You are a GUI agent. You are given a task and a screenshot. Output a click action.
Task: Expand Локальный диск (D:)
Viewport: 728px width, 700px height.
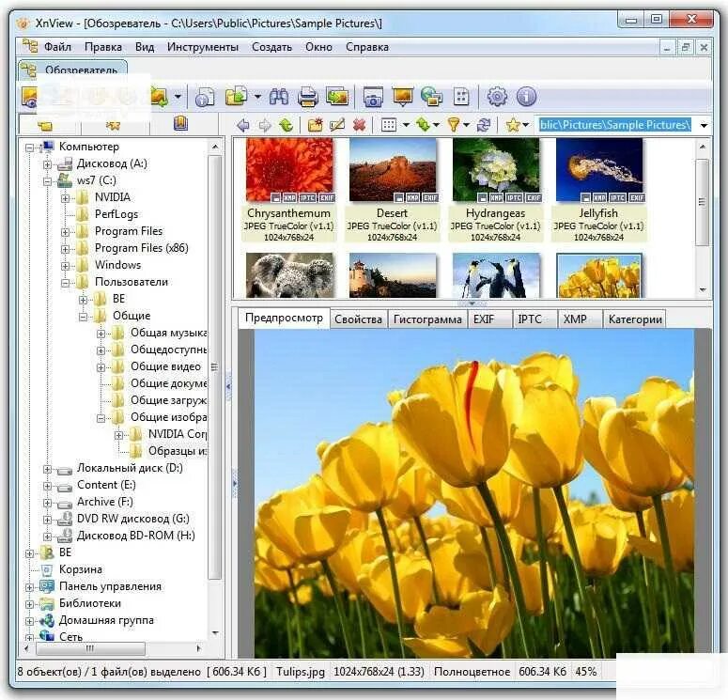(47, 469)
